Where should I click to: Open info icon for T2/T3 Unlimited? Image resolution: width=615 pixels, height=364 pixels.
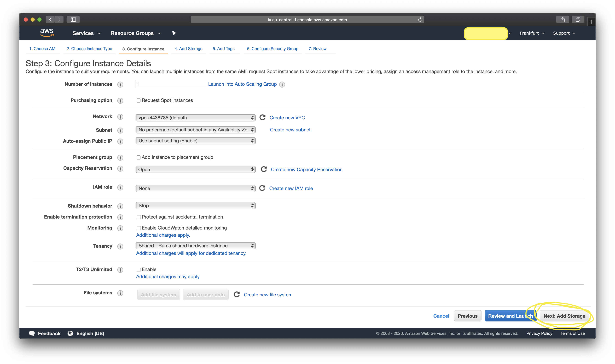(120, 269)
